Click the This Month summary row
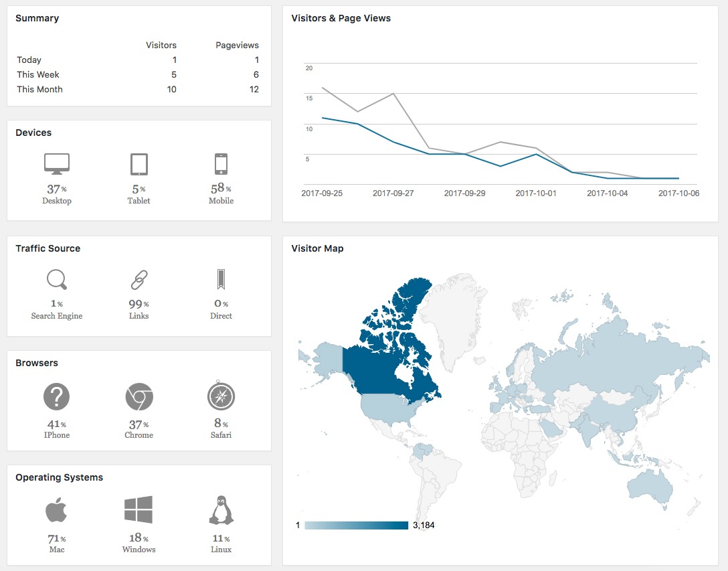Image resolution: width=728 pixels, height=571 pixels. (138, 89)
